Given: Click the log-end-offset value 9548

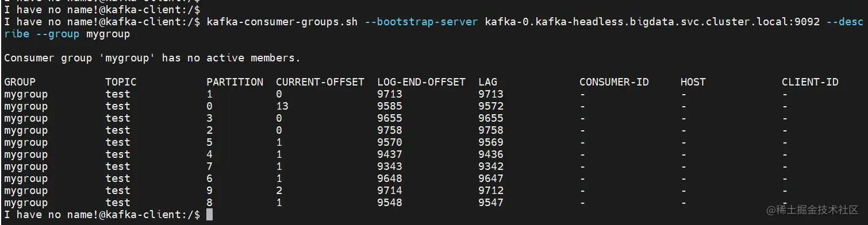Looking at the screenshot, I should (390, 203).
